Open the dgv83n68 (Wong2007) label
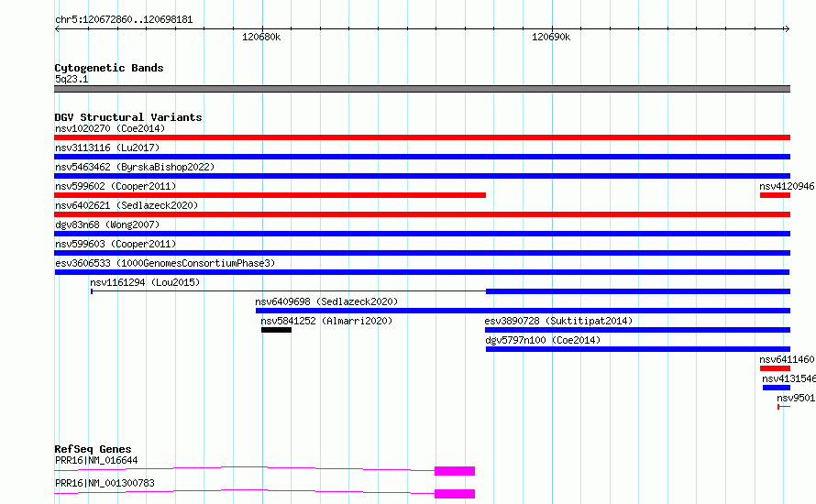This screenshot has height=504, width=816. click(107, 225)
